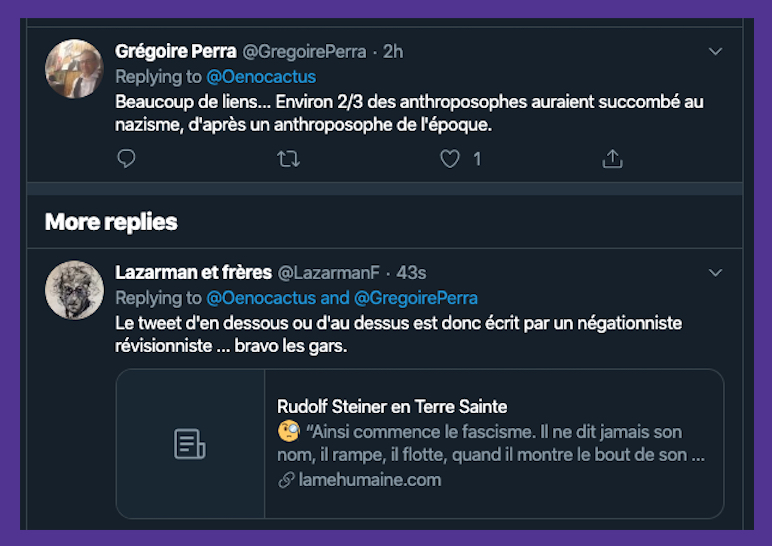The width and height of the screenshot is (772, 546).
Task: Retweet Grégoire Perra's tweet
Action: [x=288, y=158]
